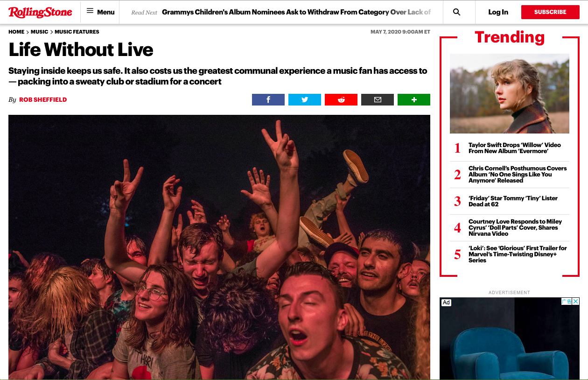Open the hamburger Menu
The height and width of the screenshot is (380, 588).
(100, 12)
